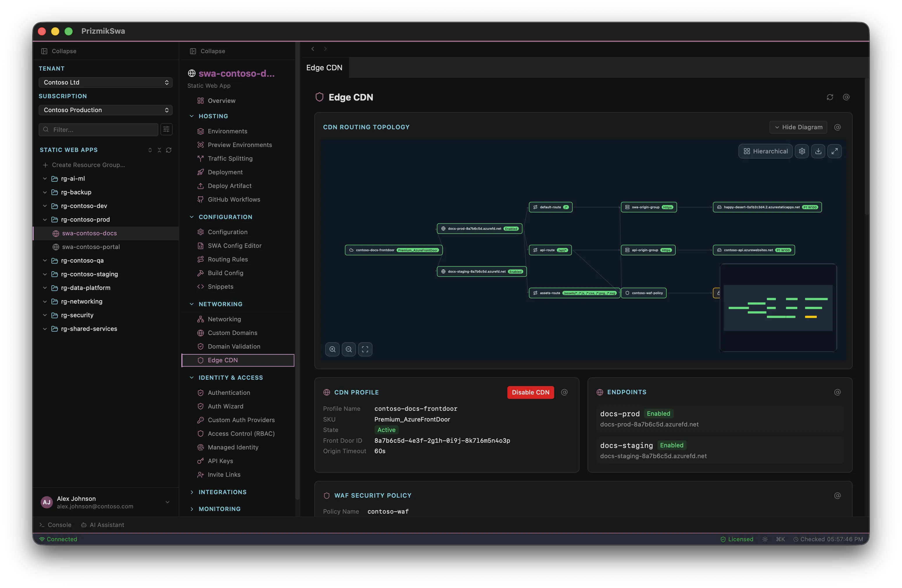Open the AI Assistant

click(103, 525)
